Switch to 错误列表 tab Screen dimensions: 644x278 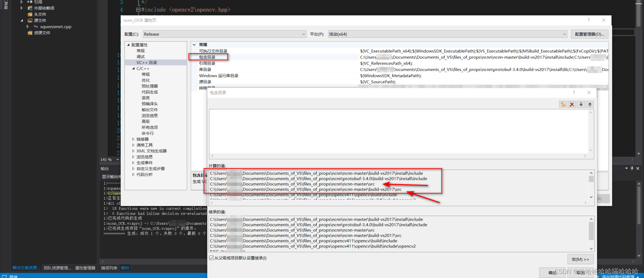tap(109, 268)
